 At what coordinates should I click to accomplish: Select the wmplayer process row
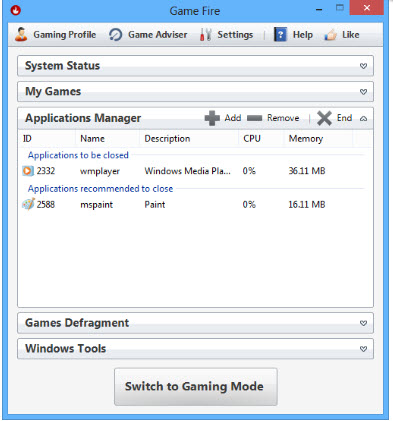pos(195,171)
